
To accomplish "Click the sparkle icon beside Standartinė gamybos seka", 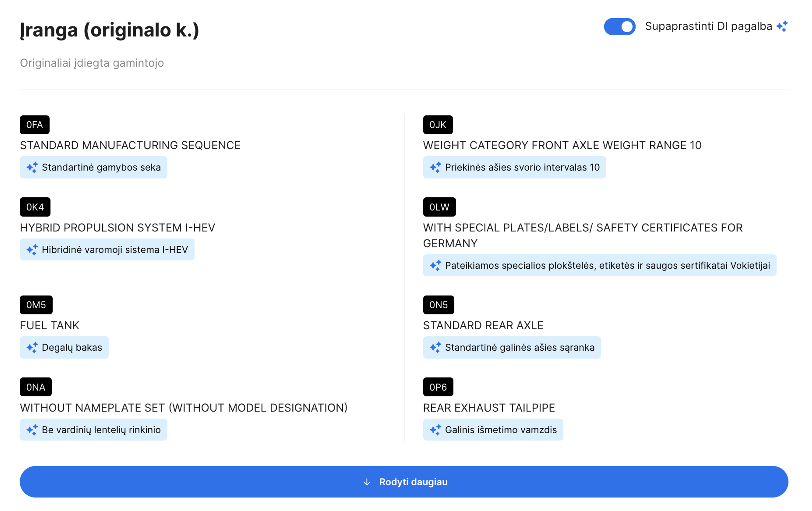I will coord(32,167).
